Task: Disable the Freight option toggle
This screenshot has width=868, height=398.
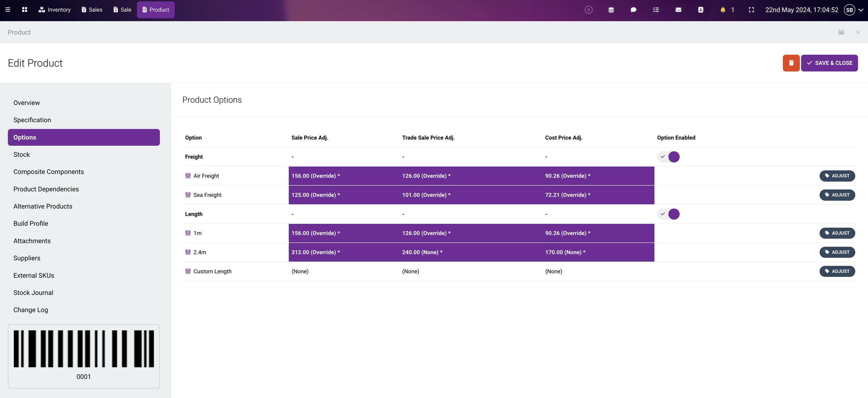Action: 668,157
